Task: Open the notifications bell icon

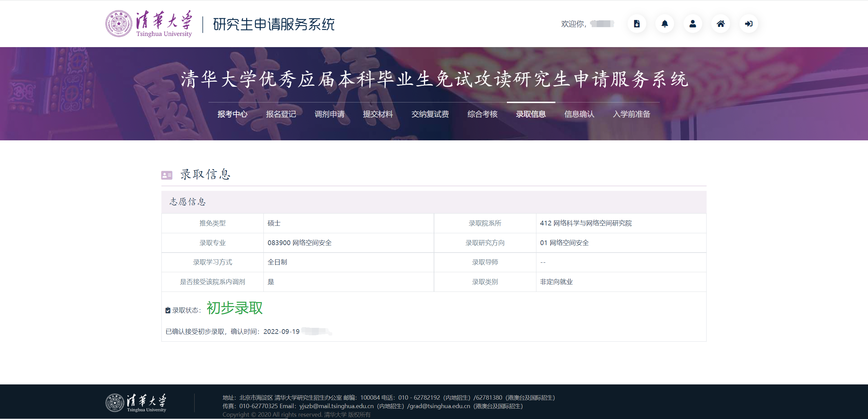Action: point(665,24)
